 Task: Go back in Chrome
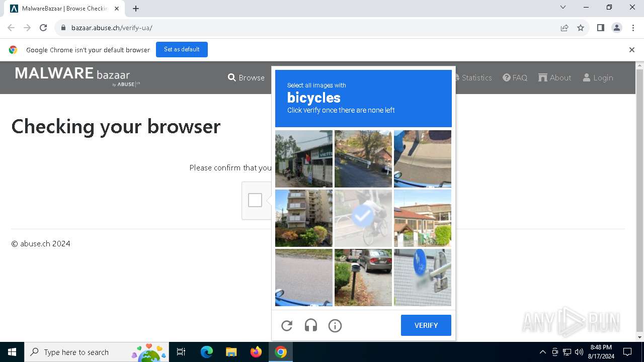(11, 28)
